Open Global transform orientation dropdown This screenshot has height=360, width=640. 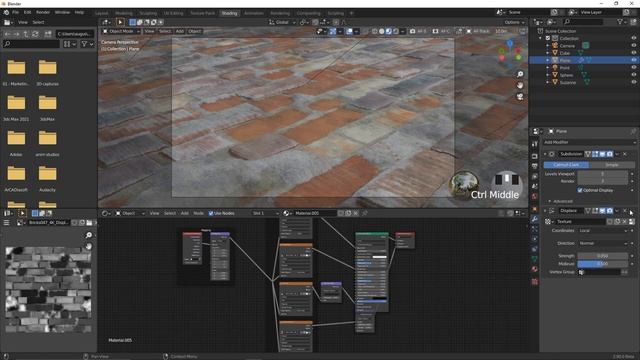[x=282, y=22]
